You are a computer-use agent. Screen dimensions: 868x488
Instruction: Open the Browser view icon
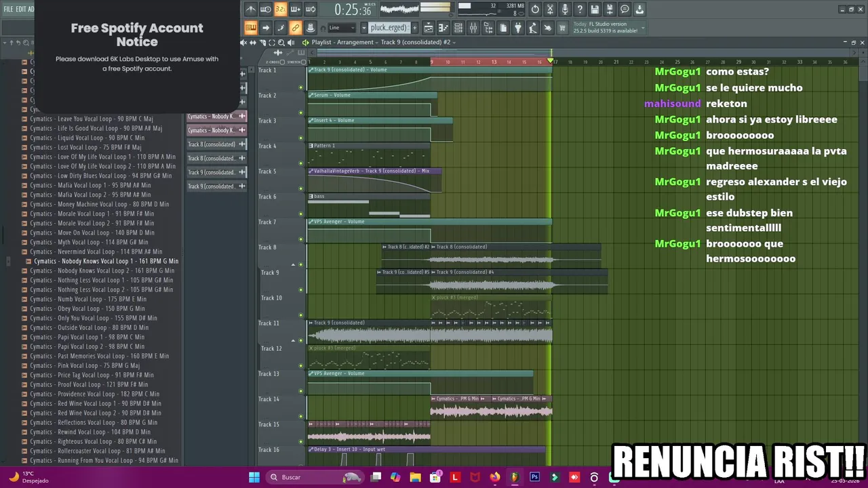[x=488, y=28]
